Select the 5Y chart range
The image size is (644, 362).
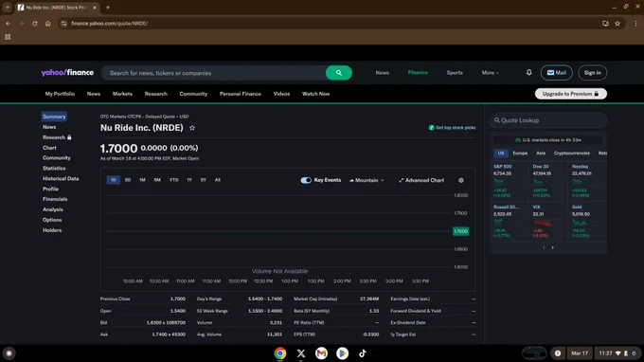point(204,179)
